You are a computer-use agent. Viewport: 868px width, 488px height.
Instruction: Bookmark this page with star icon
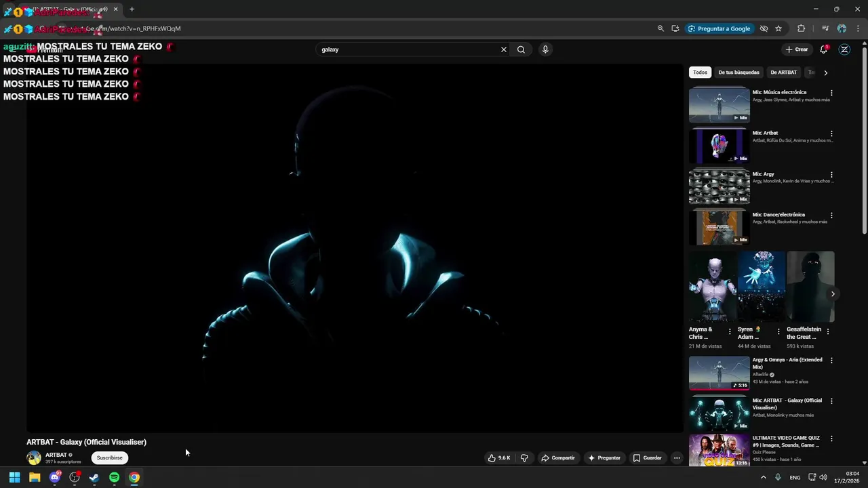coord(778,28)
